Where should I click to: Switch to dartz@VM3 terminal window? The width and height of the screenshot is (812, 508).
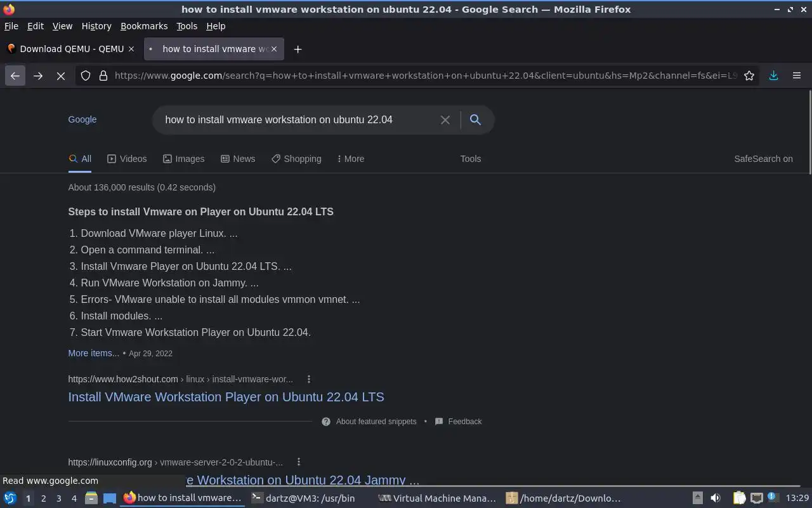point(308,498)
